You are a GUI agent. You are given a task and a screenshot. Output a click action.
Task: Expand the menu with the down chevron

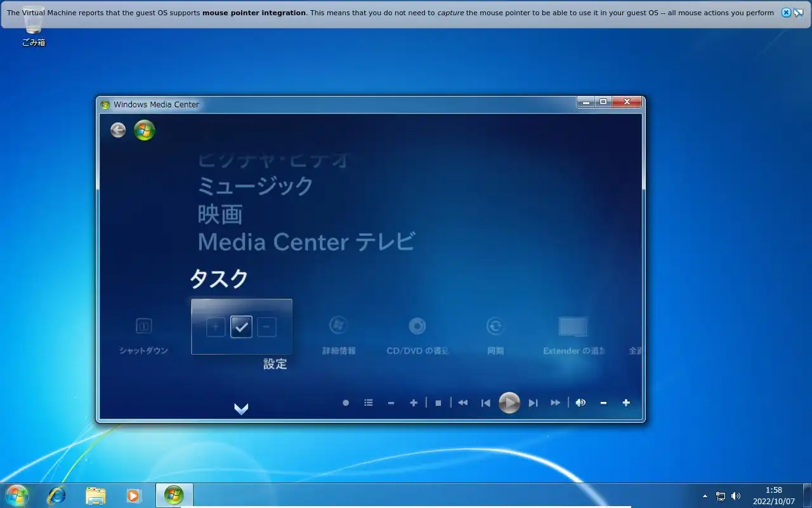pyautogui.click(x=241, y=409)
